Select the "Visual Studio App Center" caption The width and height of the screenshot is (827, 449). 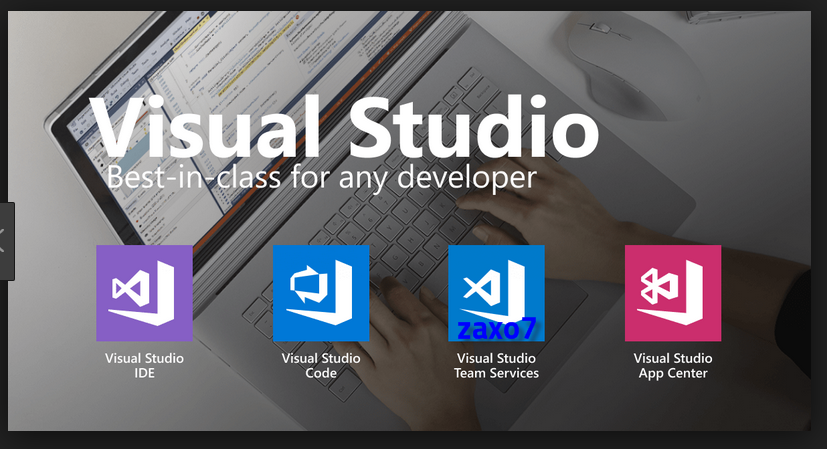pos(673,366)
